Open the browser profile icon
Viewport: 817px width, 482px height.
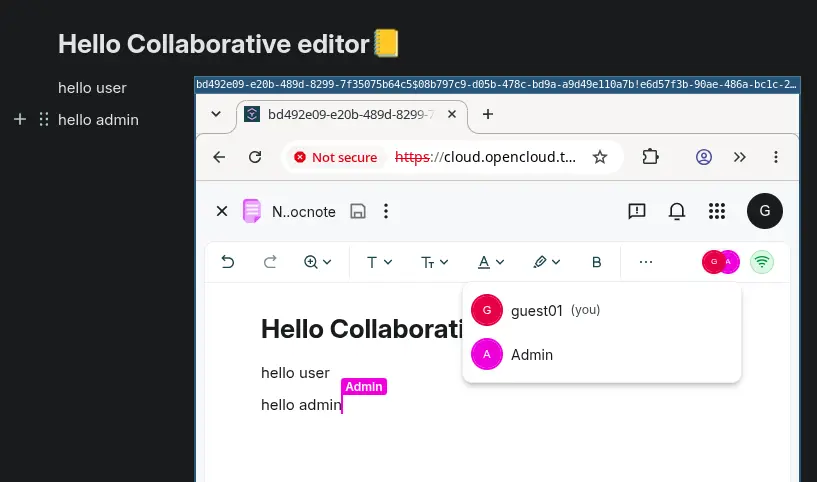pos(704,157)
